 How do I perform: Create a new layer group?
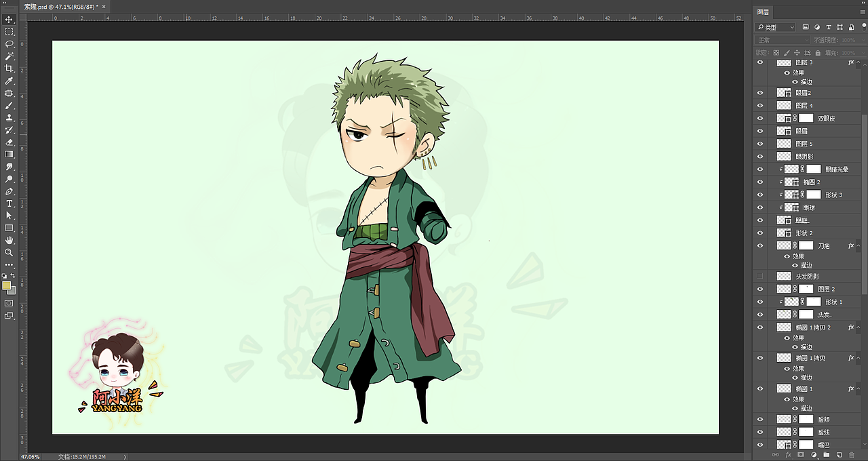click(826, 455)
